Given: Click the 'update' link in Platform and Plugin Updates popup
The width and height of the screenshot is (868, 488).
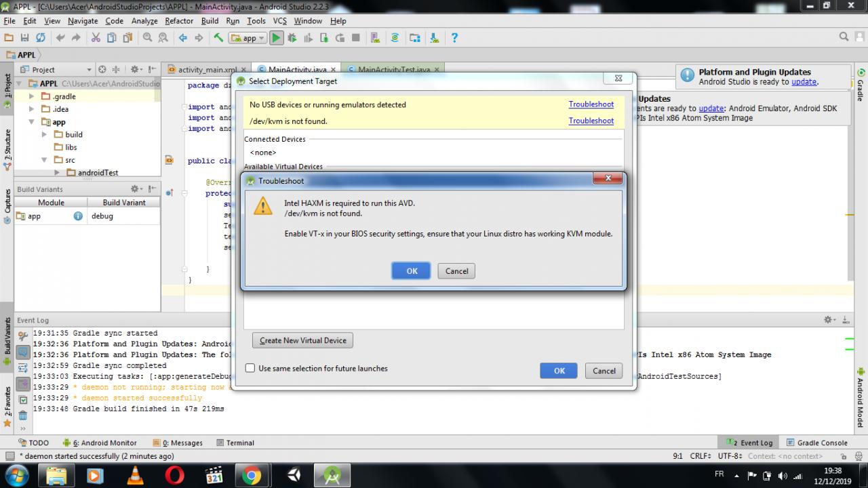Looking at the screenshot, I should (x=804, y=82).
